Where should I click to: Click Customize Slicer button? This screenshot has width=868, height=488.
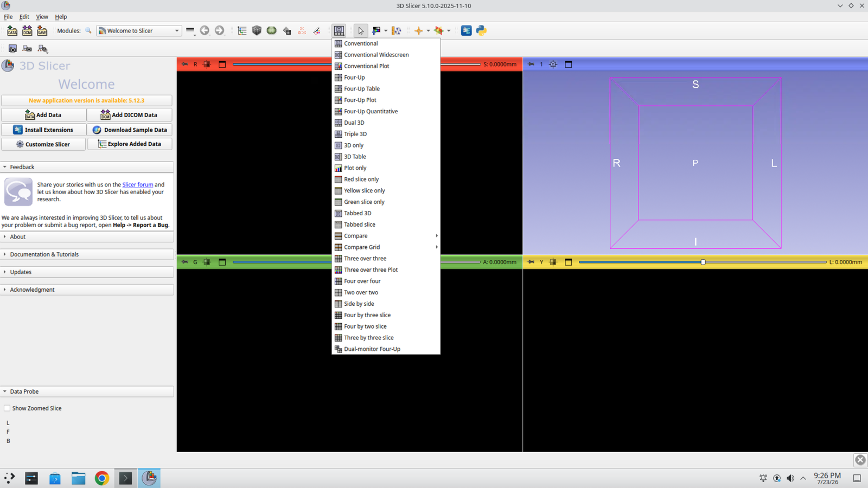pos(43,144)
